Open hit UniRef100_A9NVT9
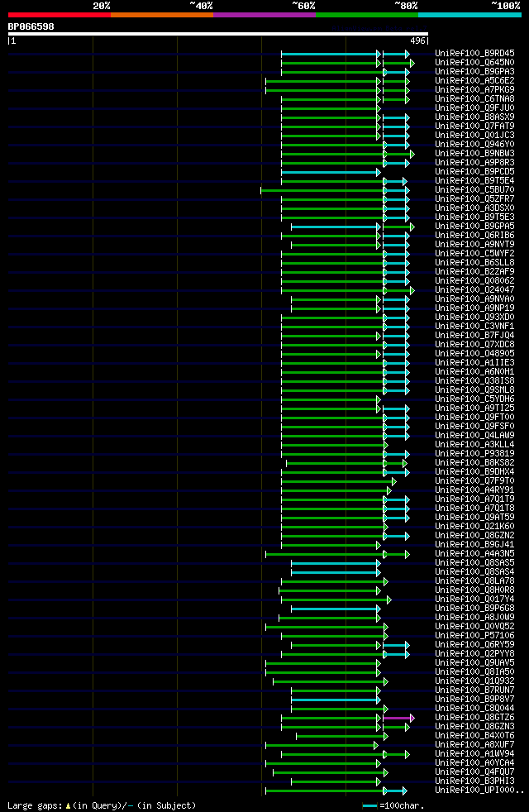 point(474,245)
